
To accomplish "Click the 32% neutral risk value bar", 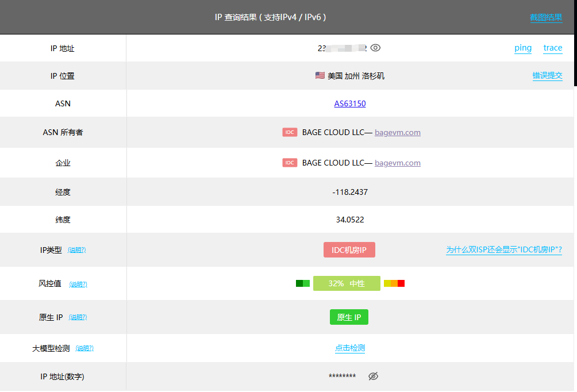I will coord(347,283).
